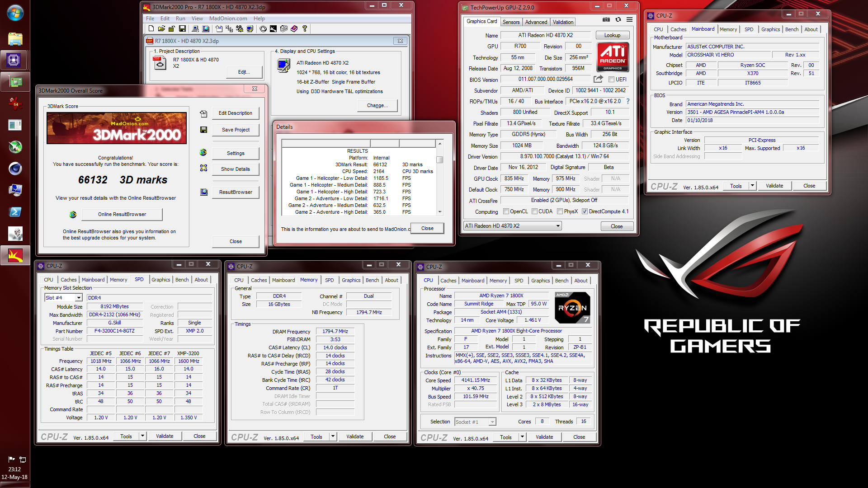Switch to Sensors tab in GPU-Z
Screen dimensions: 868x488
(511, 22)
